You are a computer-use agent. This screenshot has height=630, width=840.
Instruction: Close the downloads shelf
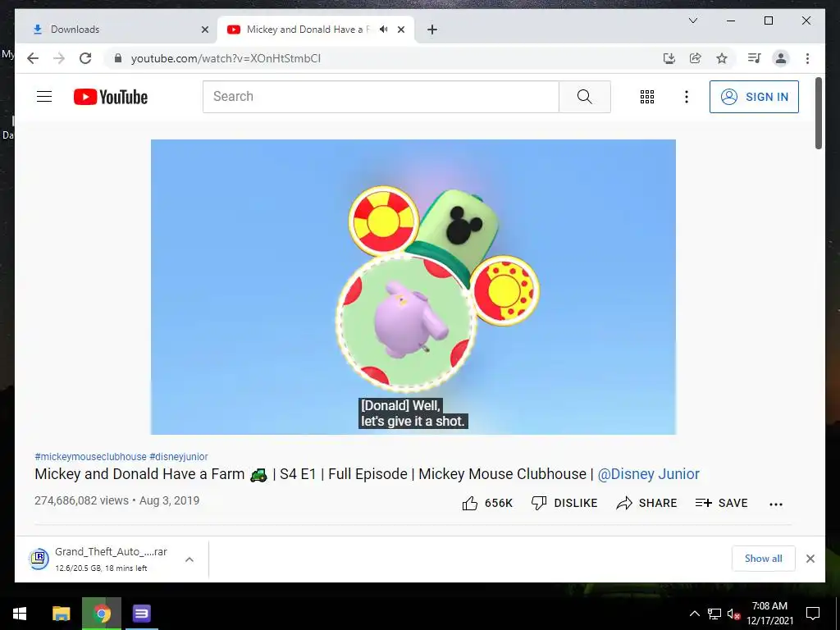[810, 559]
